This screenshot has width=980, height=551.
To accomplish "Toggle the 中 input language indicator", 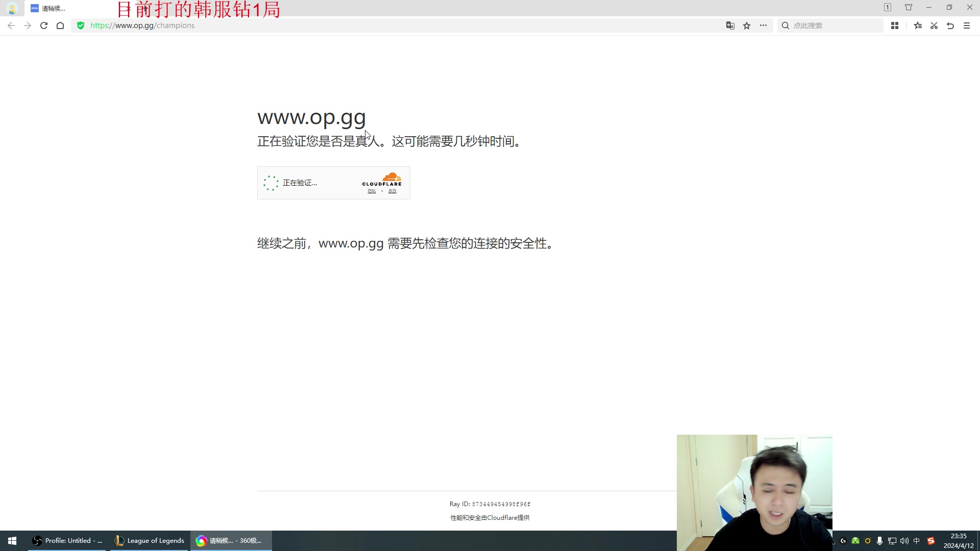I will (x=917, y=541).
